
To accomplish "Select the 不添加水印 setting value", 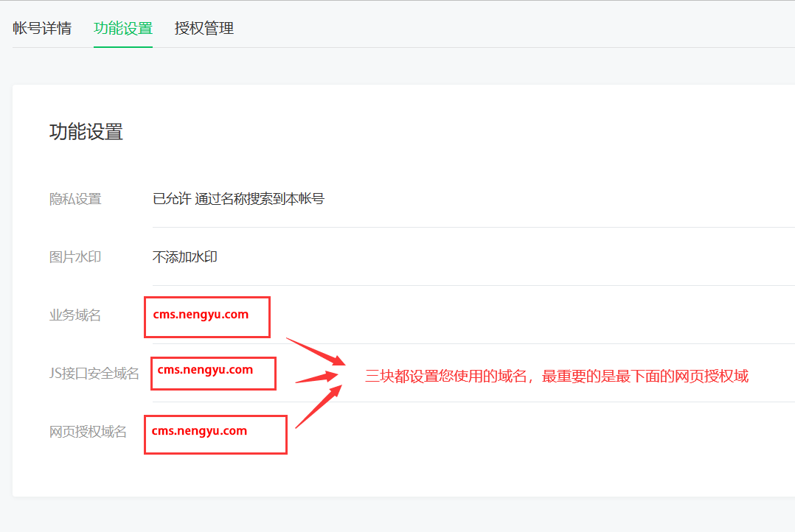I will click(185, 257).
